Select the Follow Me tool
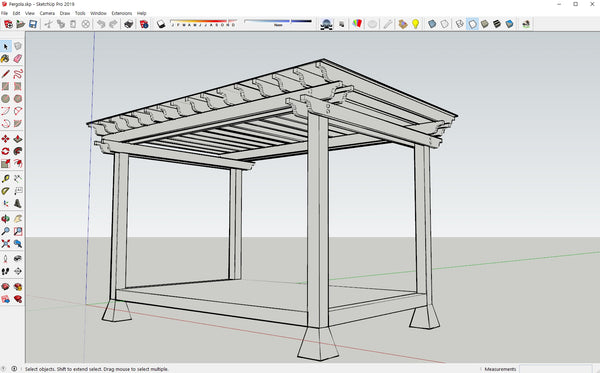Viewport: 600px width, 373px height. (18, 151)
